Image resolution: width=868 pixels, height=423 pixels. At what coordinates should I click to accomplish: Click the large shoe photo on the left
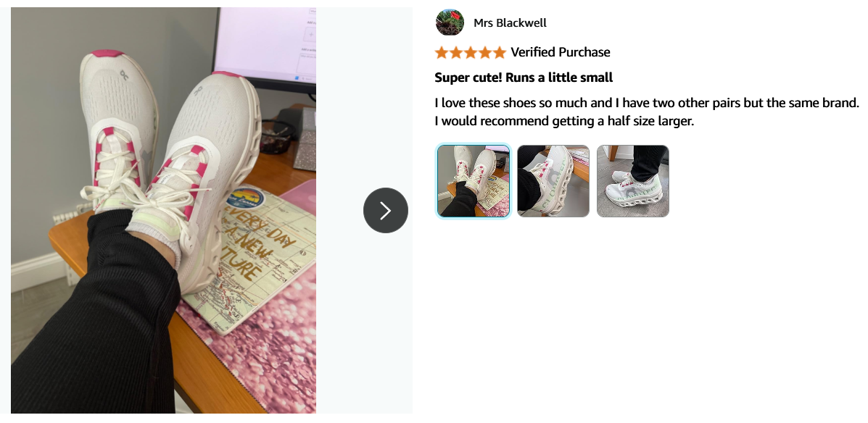pyautogui.click(x=163, y=210)
